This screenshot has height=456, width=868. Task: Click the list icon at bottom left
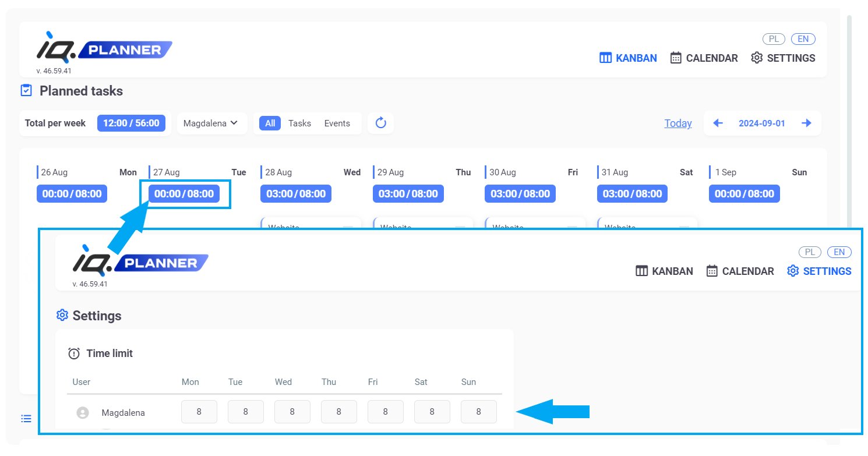point(26,418)
